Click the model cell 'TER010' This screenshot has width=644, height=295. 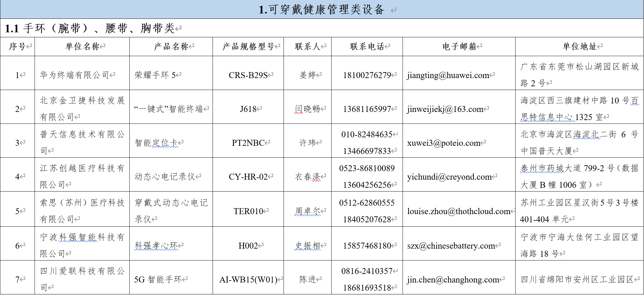pyautogui.click(x=248, y=211)
